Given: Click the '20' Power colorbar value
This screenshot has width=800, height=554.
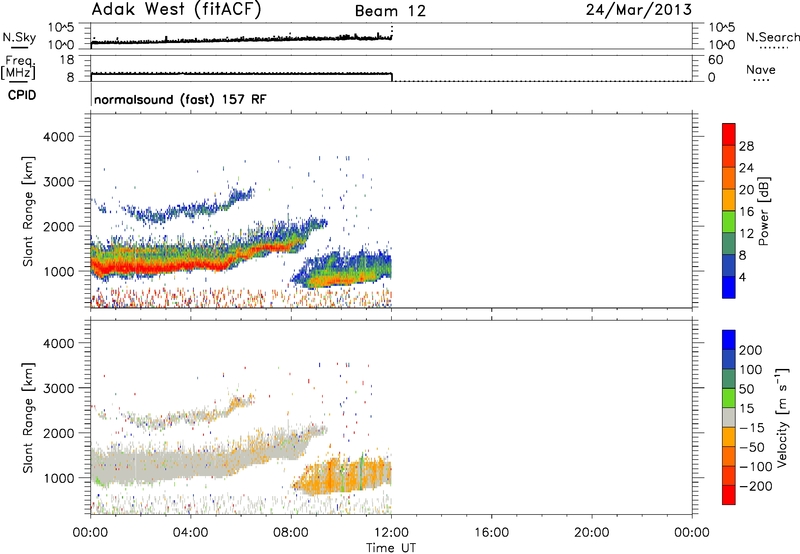Looking at the screenshot, I should point(746,190).
